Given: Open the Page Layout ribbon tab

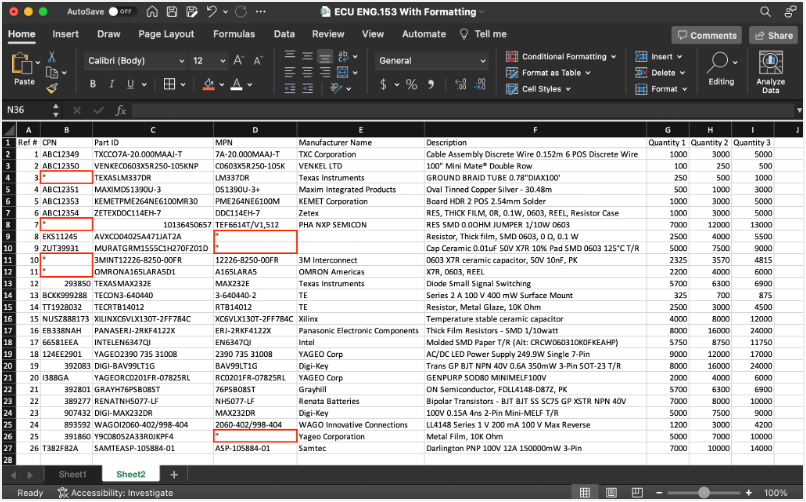Looking at the screenshot, I should pos(166,34).
